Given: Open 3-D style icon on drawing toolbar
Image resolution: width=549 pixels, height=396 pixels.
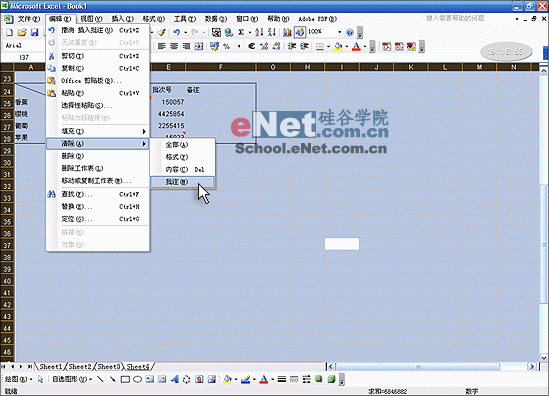Looking at the screenshot, I should (x=331, y=379).
